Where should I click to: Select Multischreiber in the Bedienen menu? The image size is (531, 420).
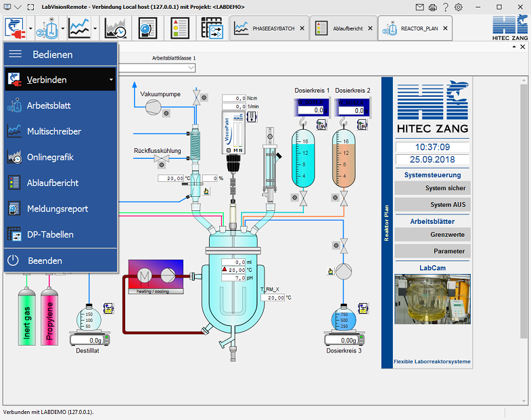pos(60,131)
